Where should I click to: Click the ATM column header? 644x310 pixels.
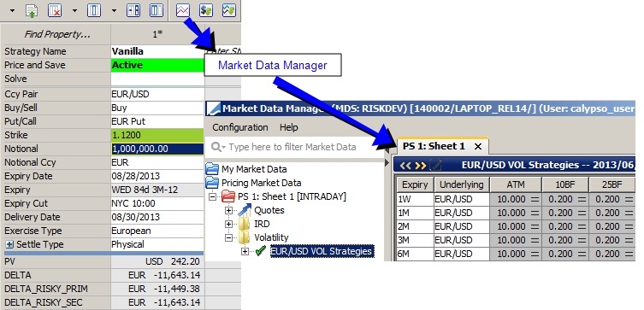click(x=516, y=184)
